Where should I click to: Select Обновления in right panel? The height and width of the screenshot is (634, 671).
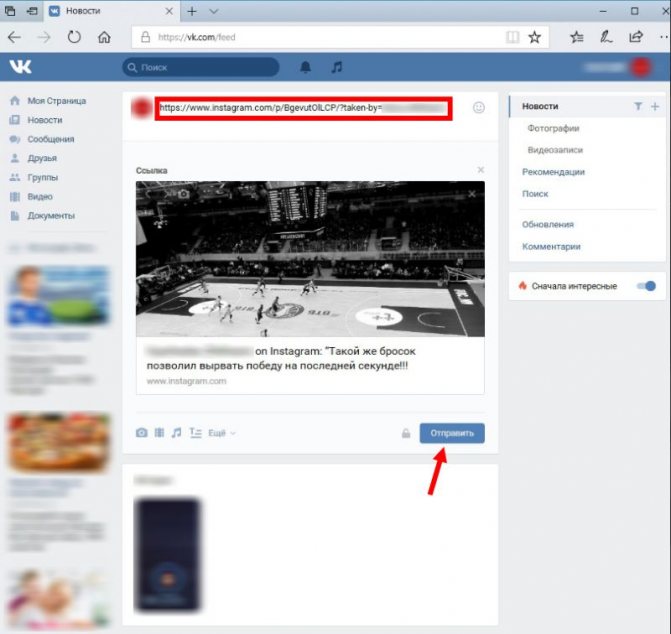[548, 225]
